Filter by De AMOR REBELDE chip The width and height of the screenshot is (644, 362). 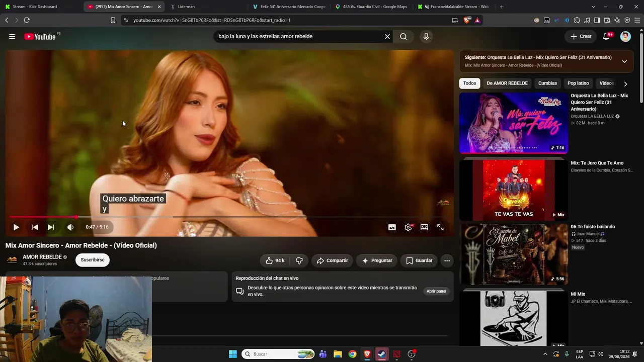pos(507,83)
